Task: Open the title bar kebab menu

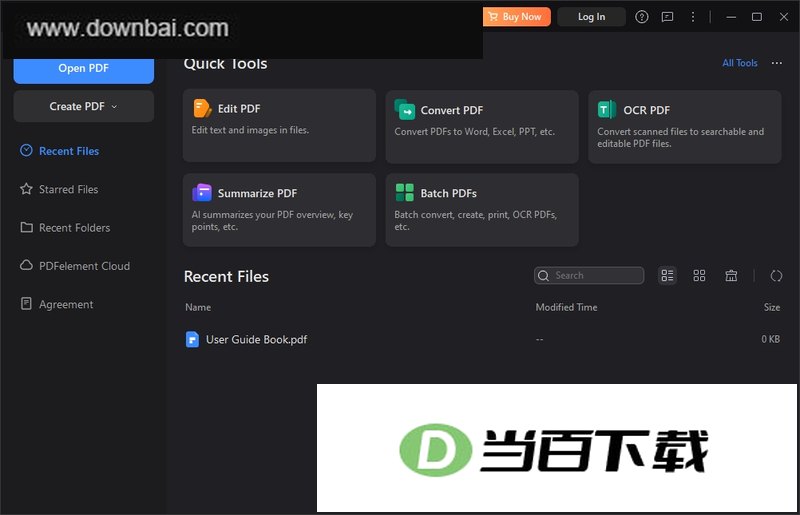Action: pyautogui.click(x=692, y=17)
